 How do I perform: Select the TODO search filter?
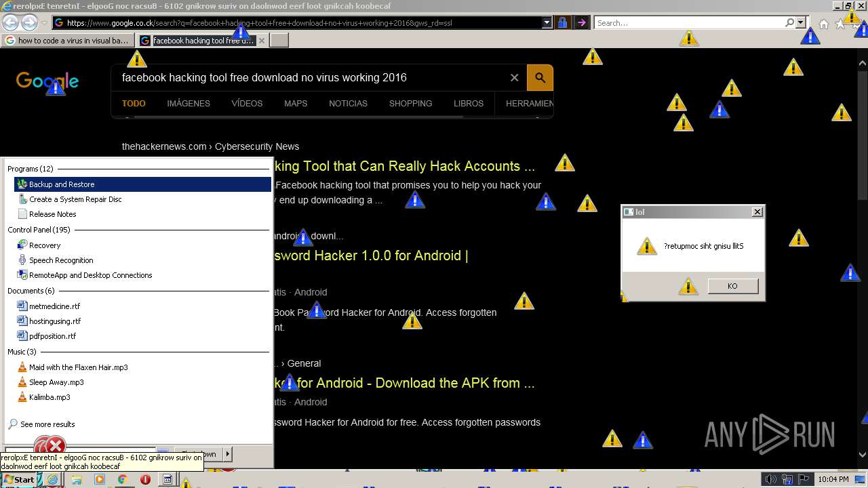134,104
